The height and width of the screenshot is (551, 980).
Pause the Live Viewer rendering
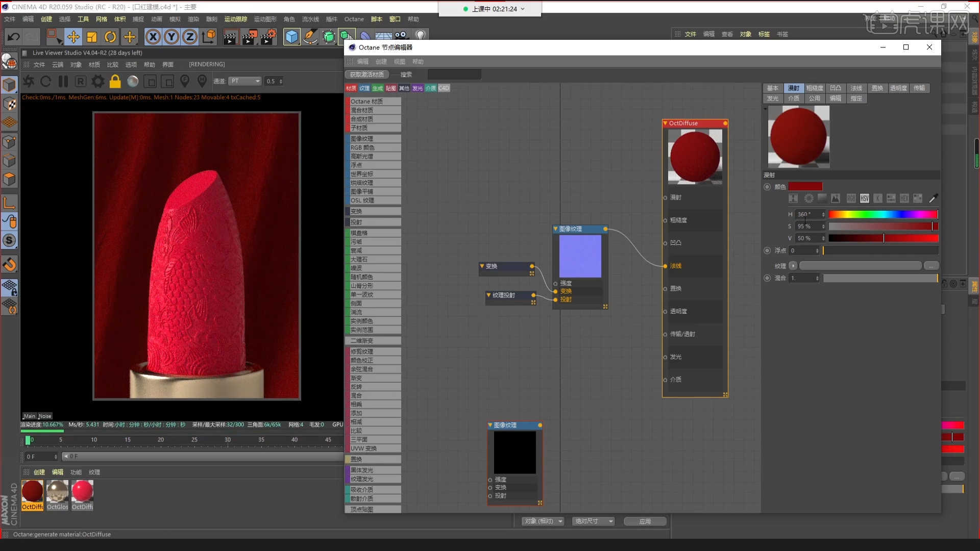click(x=63, y=82)
